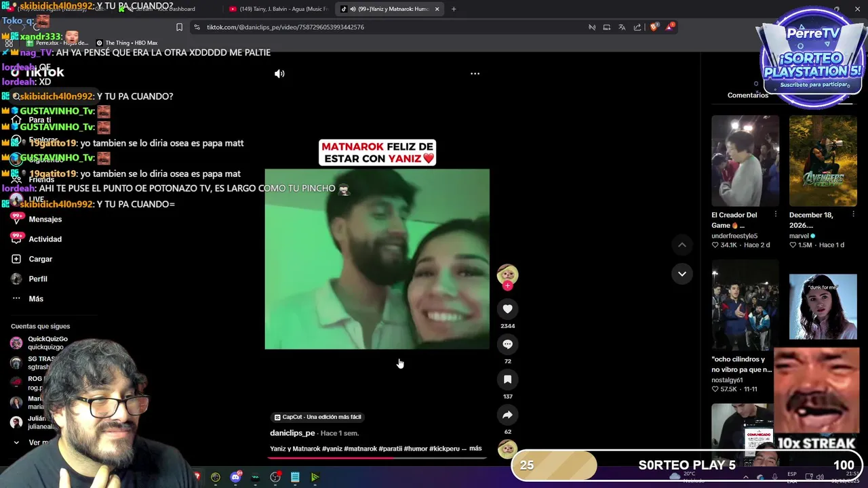This screenshot has height=488, width=868.
Task: Go to previous video with up chevron
Action: tap(682, 245)
